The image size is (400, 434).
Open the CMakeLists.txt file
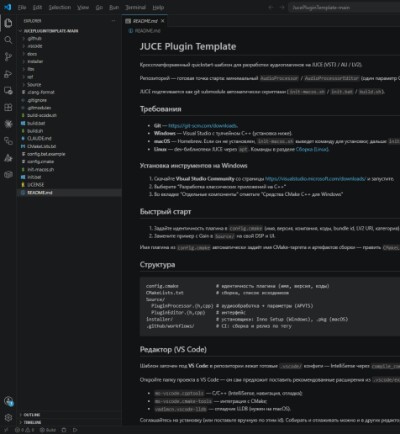click(x=69, y=146)
